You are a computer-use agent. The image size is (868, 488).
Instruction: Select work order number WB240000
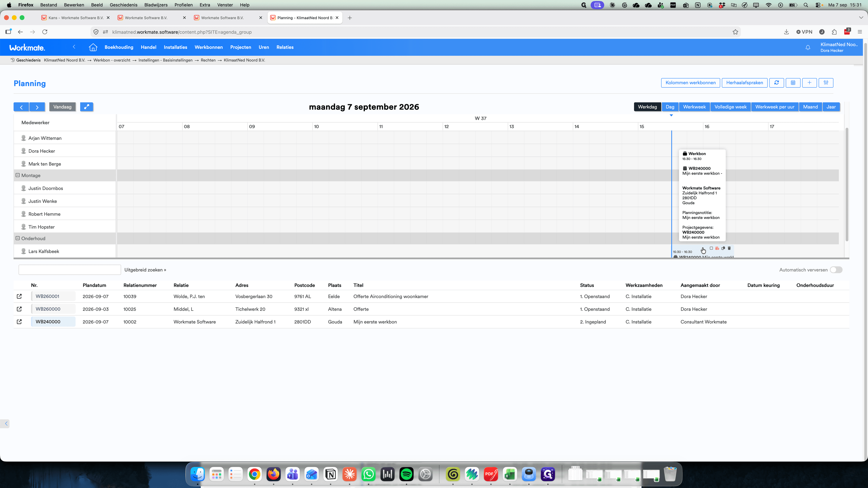tap(53, 322)
